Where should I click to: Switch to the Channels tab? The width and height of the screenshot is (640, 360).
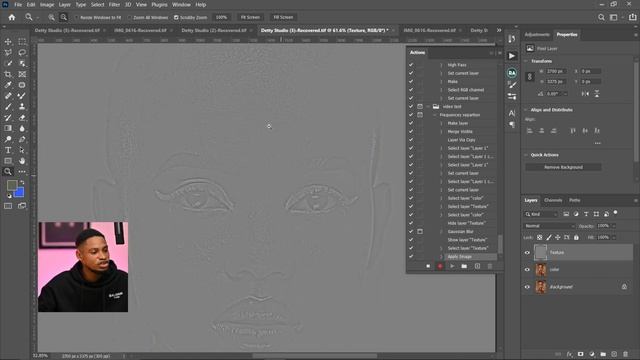pyautogui.click(x=553, y=200)
